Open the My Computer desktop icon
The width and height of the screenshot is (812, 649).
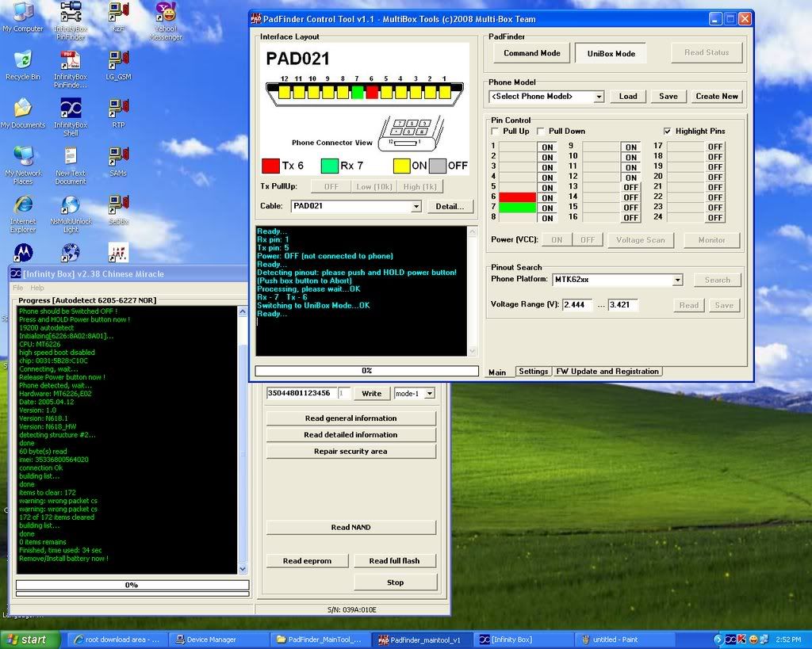pyautogui.click(x=23, y=18)
